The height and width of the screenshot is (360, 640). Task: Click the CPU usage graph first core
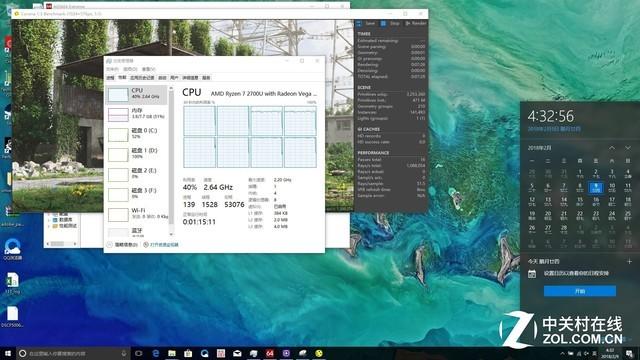[200, 121]
